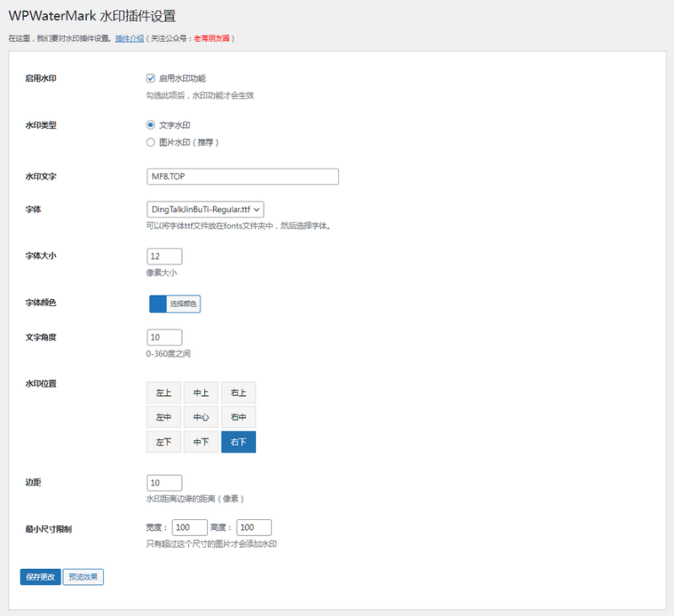The image size is (674, 616).
Task: Set watermark position to 左上
Action: pyautogui.click(x=163, y=393)
